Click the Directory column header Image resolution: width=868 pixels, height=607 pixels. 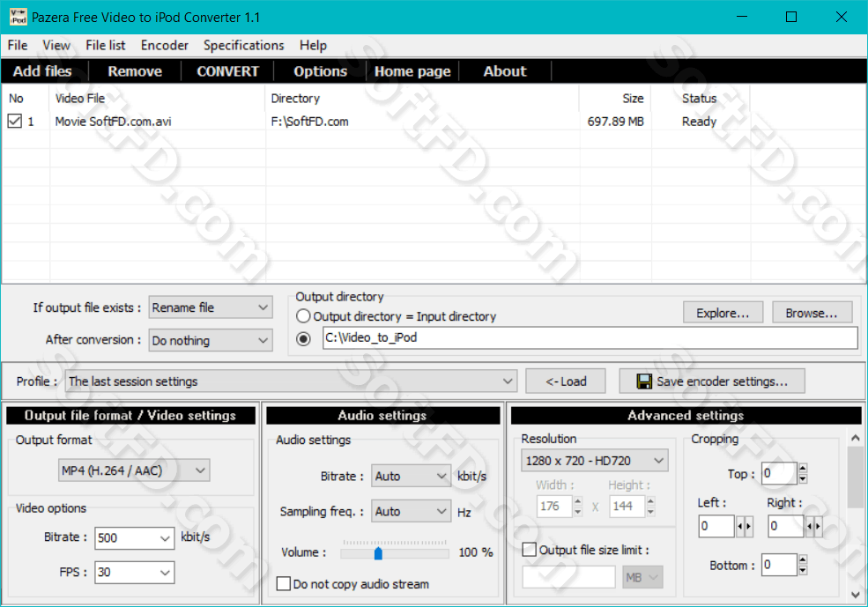(422, 99)
